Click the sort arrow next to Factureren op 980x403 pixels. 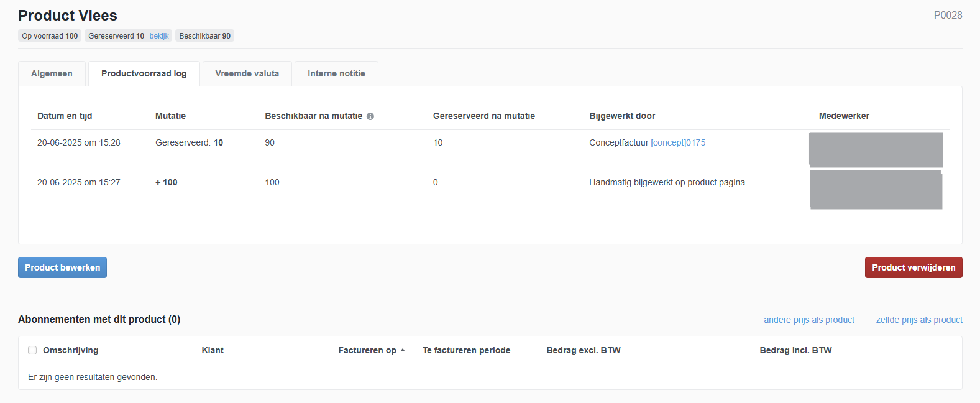tap(403, 350)
